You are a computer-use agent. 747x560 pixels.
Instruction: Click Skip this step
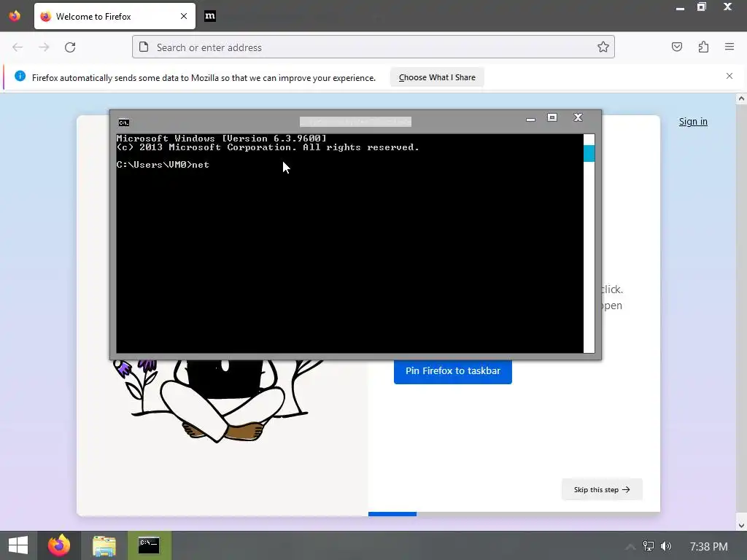tap(602, 489)
